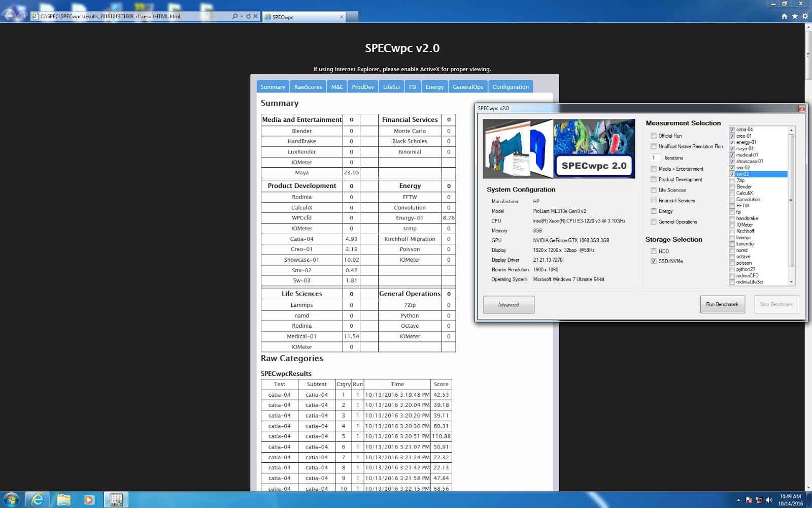
Task: Tick the Product Development checkbox
Action: (x=654, y=179)
